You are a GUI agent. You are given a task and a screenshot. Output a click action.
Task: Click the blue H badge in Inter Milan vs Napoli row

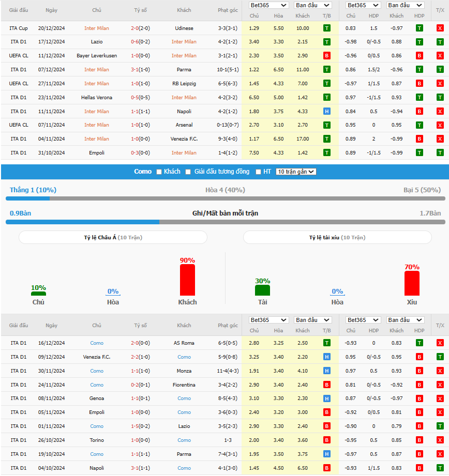[326, 112]
